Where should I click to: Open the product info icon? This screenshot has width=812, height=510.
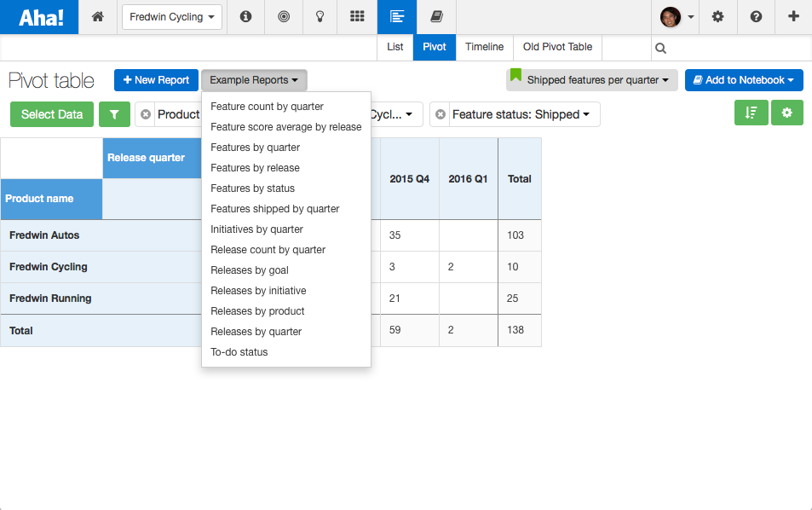click(x=245, y=17)
